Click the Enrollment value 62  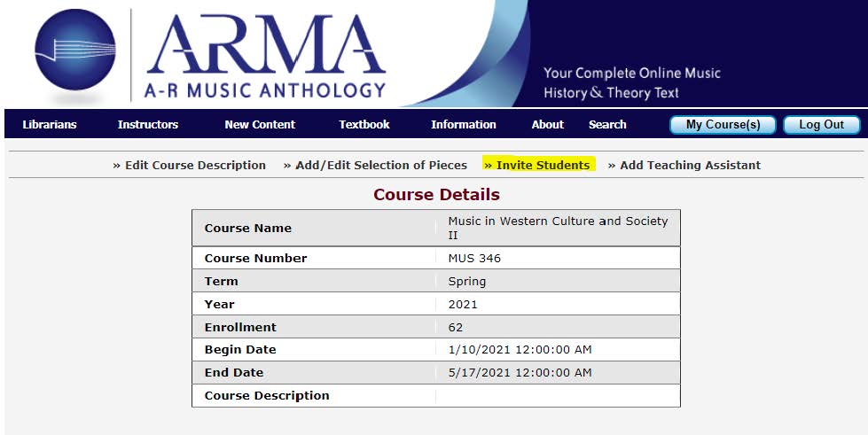[455, 327]
